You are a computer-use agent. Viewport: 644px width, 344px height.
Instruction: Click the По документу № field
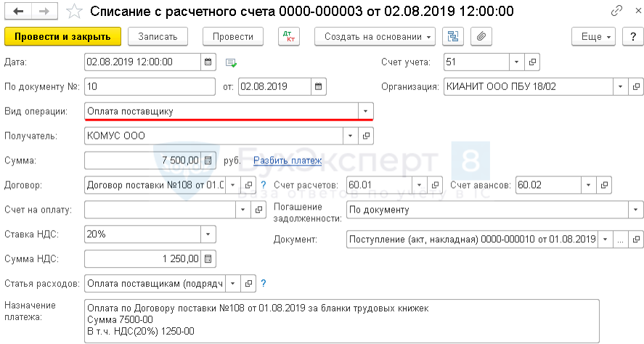click(x=150, y=86)
